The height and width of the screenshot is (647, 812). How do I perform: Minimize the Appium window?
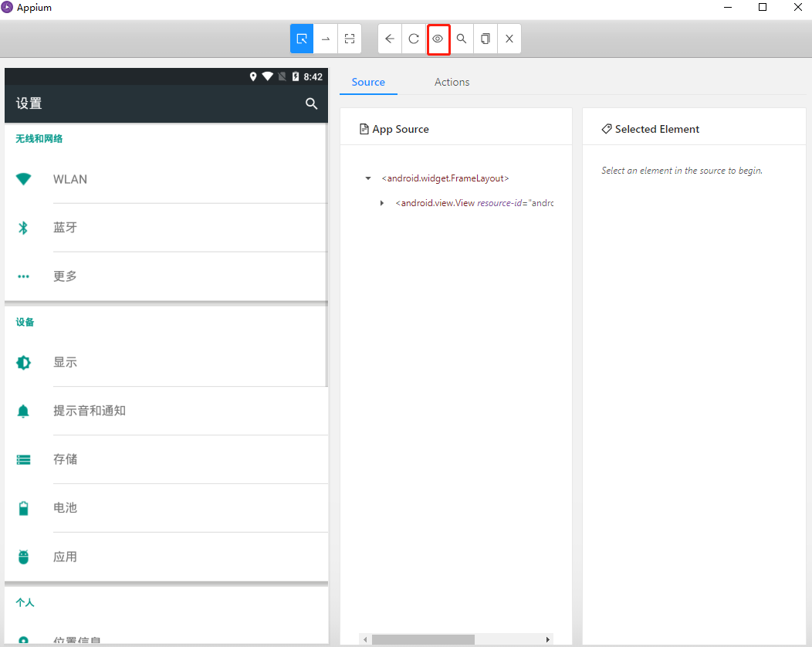pos(728,7)
